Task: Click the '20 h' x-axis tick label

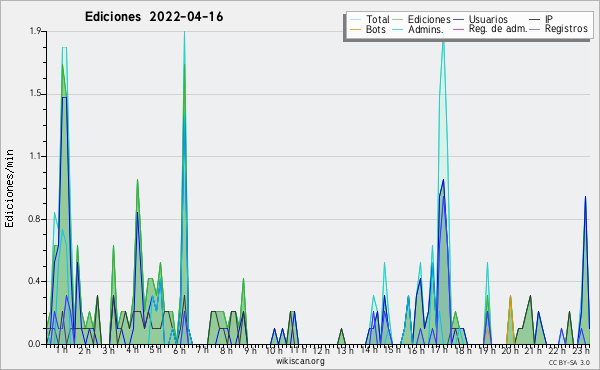Action: click(x=510, y=350)
